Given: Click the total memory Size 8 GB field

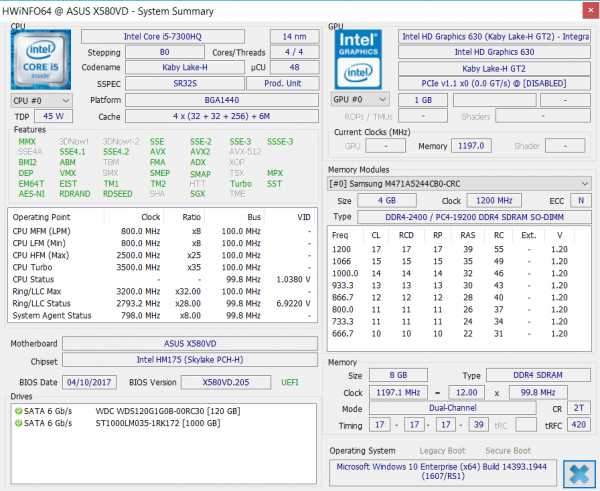Looking at the screenshot, I should click(398, 375).
